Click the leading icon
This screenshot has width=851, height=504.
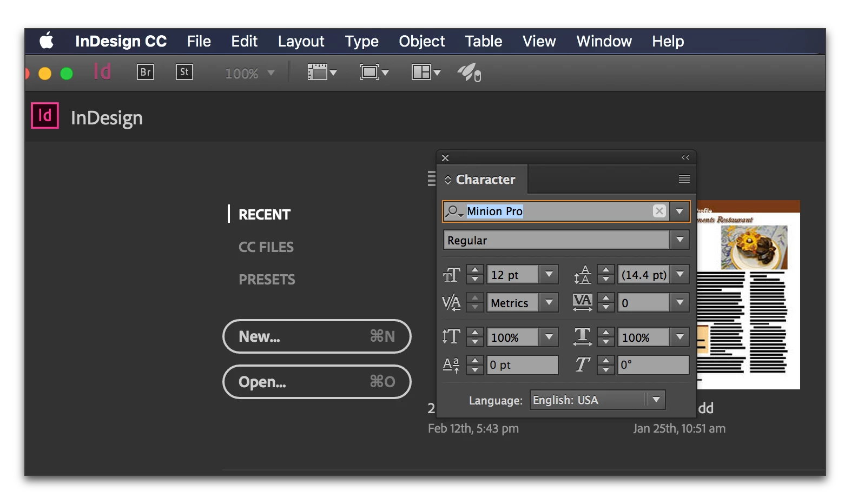click(x=582, y=275)
